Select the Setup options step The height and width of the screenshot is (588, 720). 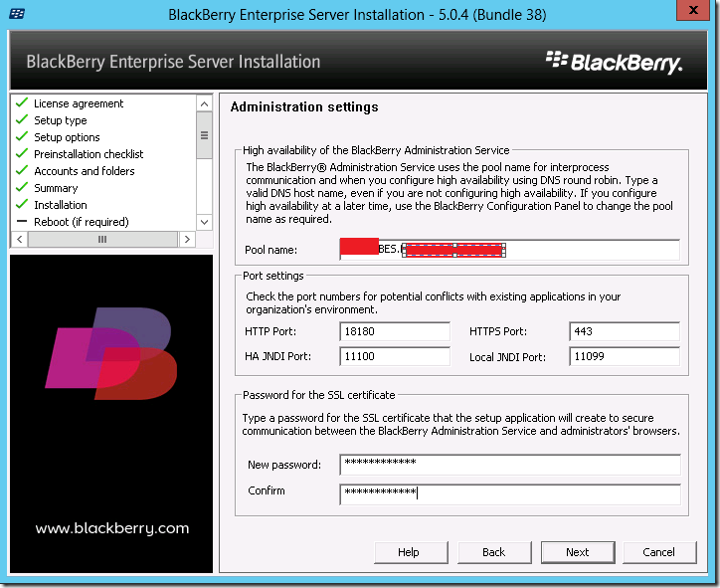(x=67, y=137)
